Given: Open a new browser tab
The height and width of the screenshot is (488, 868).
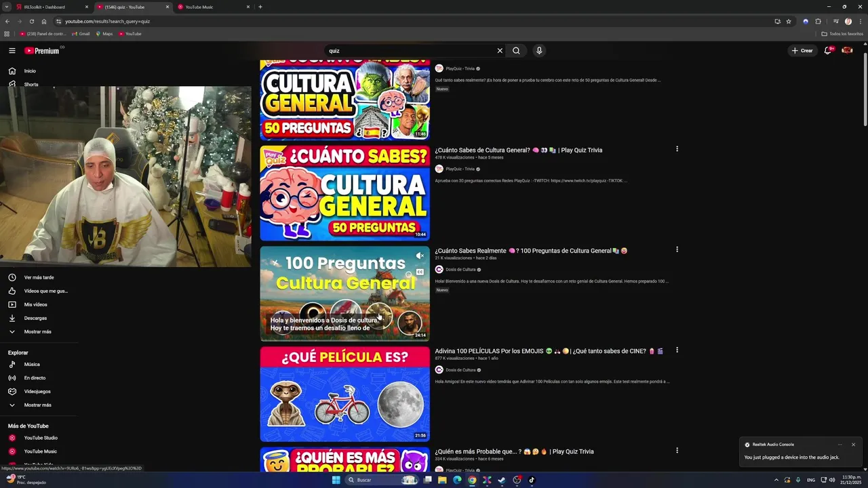Looking at the screenshot, I should click(260, 7).
